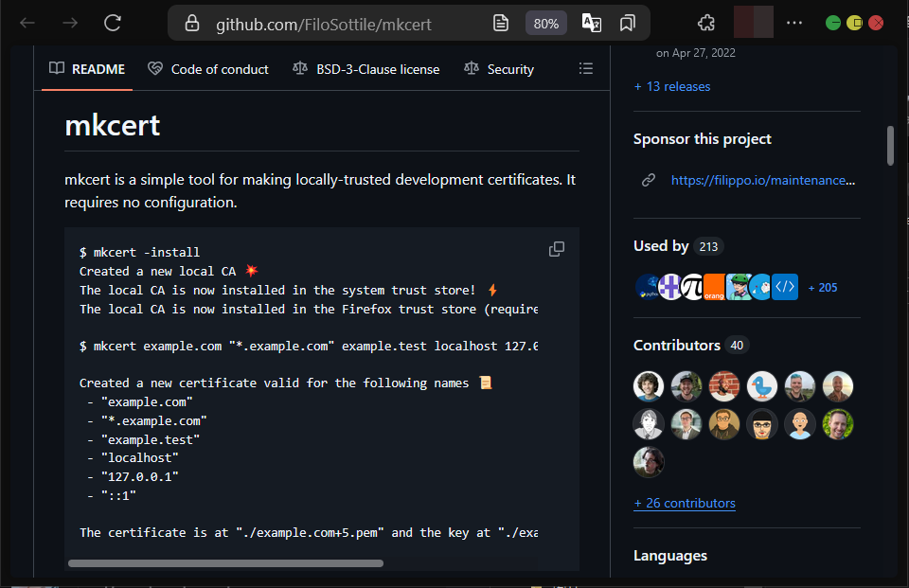The image size is (909, 588).
Task: Go forward to the next page
Action: (70, 23)
